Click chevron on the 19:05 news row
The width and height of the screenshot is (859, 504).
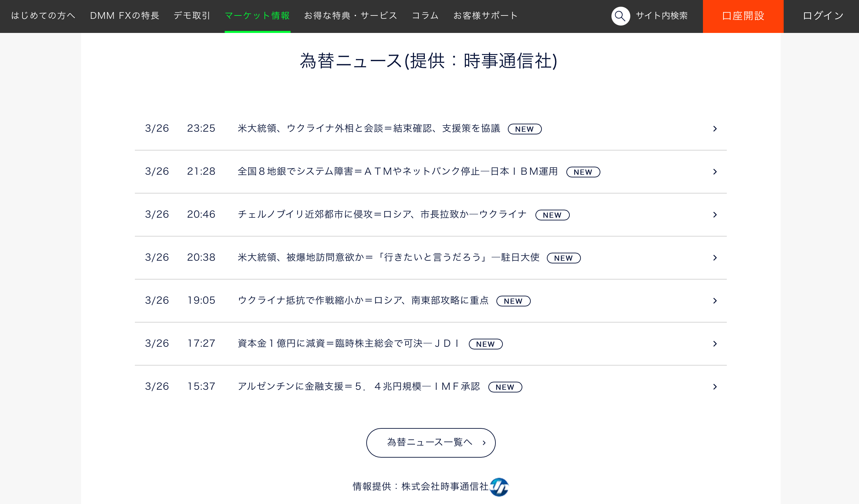[x=715, y=301]
